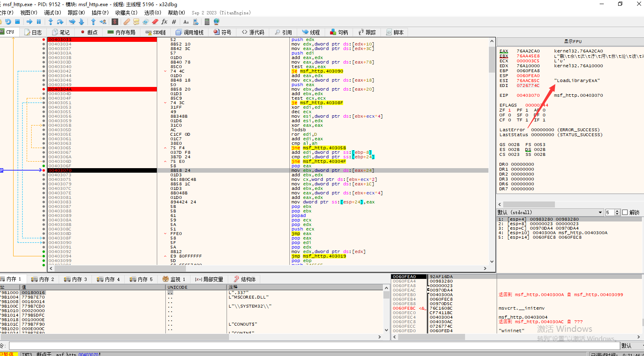Click the run to user code icon

(x=103, y=22)
